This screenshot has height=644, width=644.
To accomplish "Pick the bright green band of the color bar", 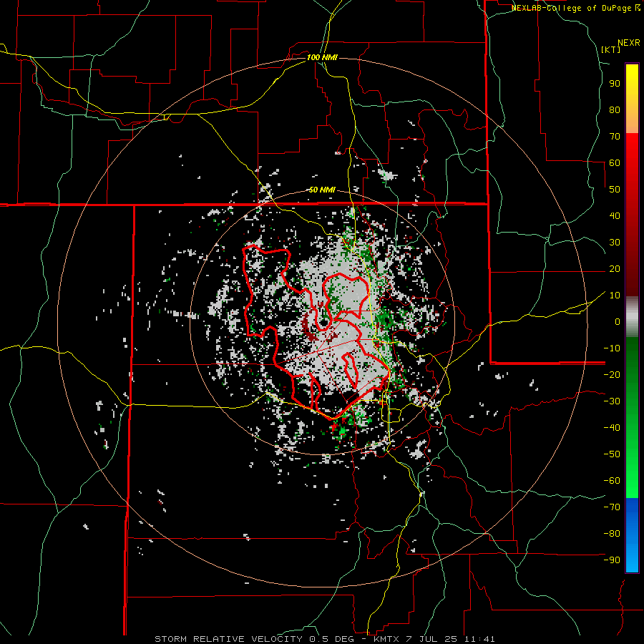I will (x=632, y=472).
